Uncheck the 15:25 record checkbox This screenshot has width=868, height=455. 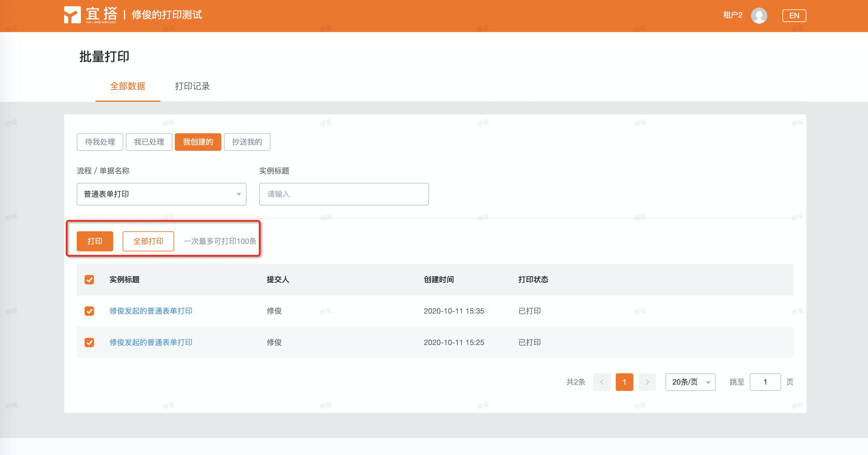(89, 342)
